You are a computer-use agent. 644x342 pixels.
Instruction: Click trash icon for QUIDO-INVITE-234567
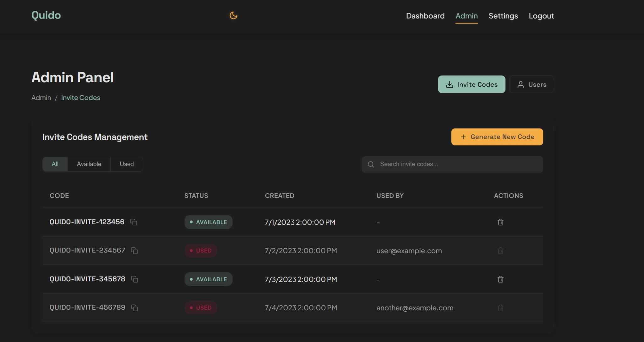(500, 251)
